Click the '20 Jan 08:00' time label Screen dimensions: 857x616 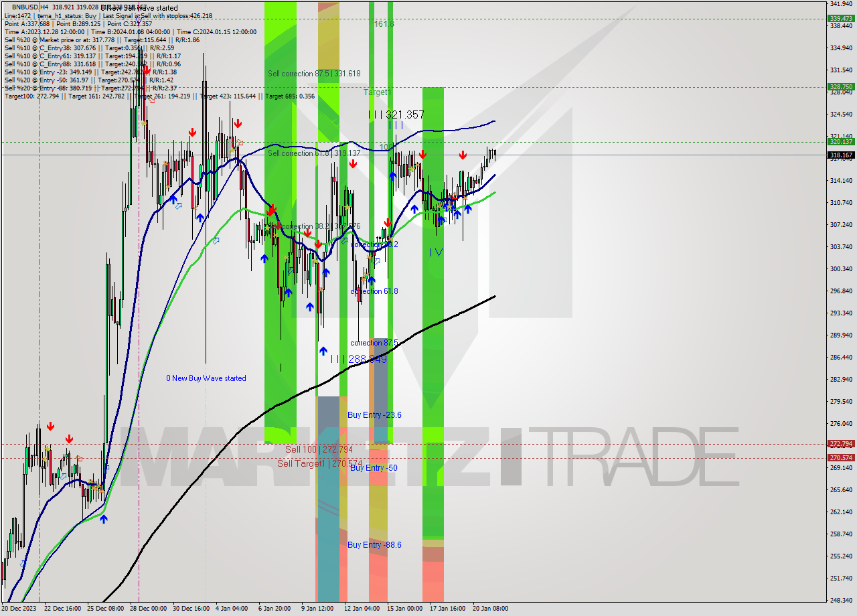click(x=490, y=609)
